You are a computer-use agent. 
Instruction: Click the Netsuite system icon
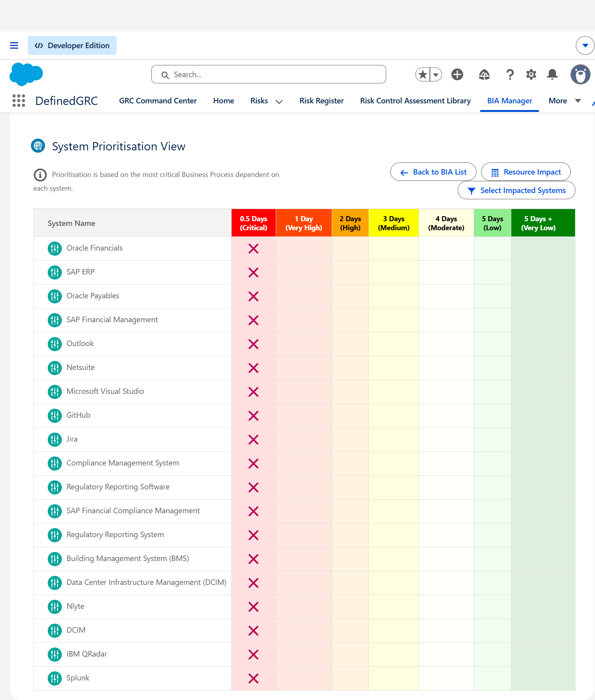point(55,368)
